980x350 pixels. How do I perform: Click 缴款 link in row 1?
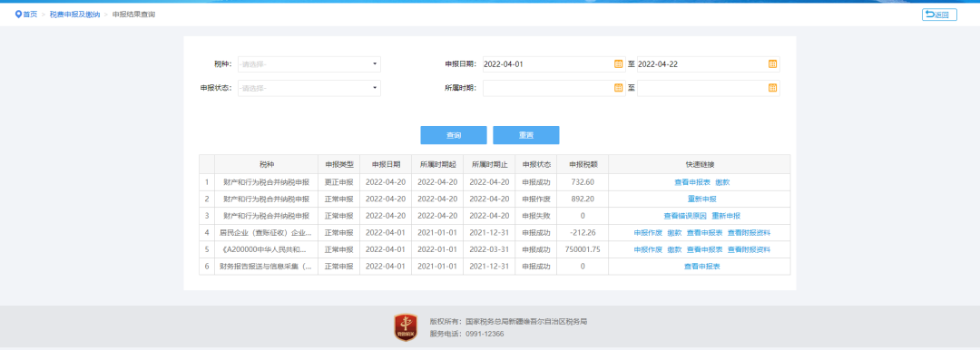point(722,182)
